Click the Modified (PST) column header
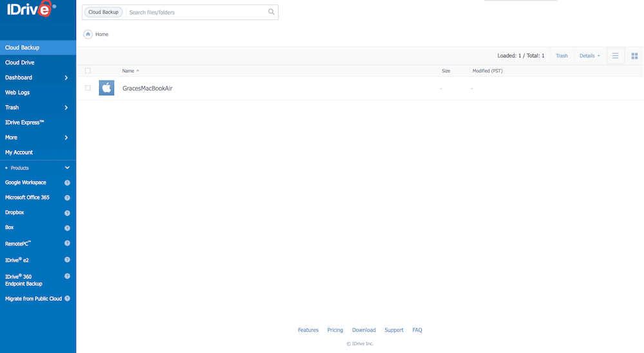Viewport: 644px width, 353px height. [x=488, y=71]
